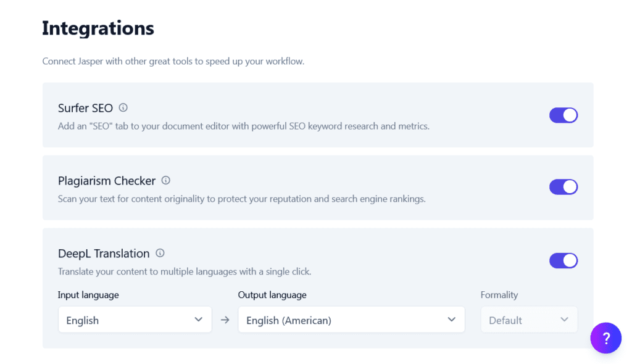Click the Plagiarism Checker info icon

click(x=165, y=180)
